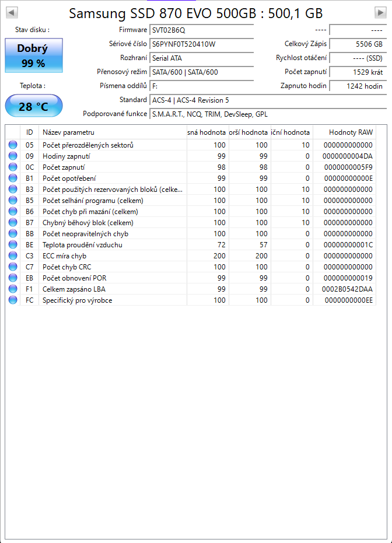The height and width of the screenshot is (543, 392).
Task: Click the Rychlost otáčení value ---- (SSD)
Action: [x=358, y=58]
